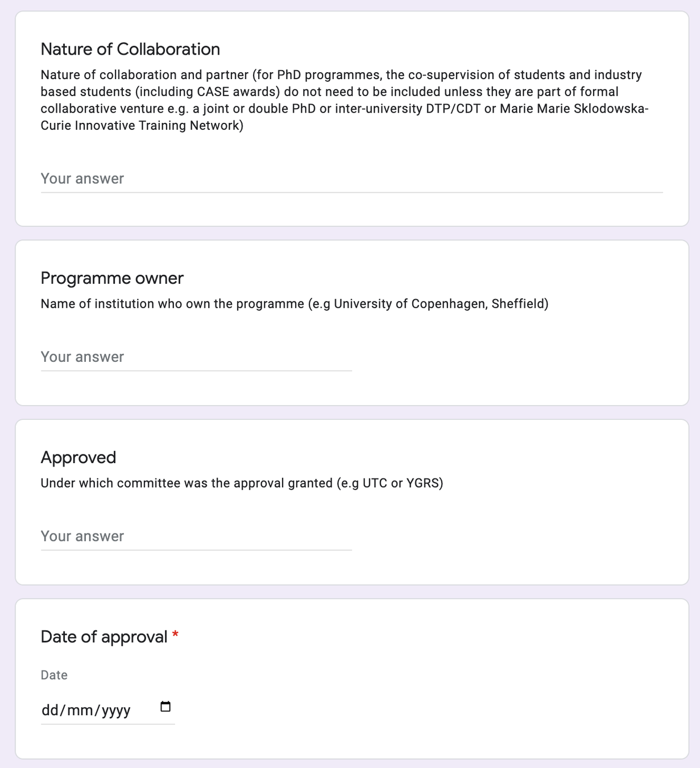Select the dd day portion of date

point(50,710)
